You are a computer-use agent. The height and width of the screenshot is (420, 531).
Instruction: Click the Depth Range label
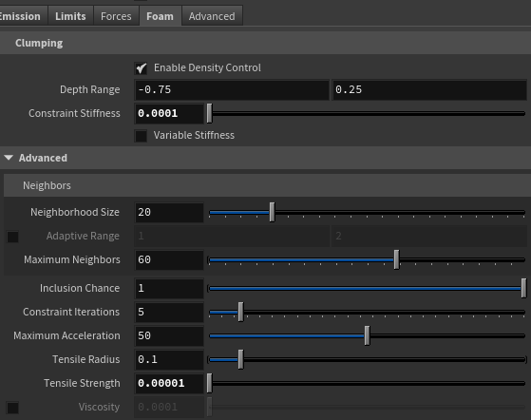pos(89,89)
